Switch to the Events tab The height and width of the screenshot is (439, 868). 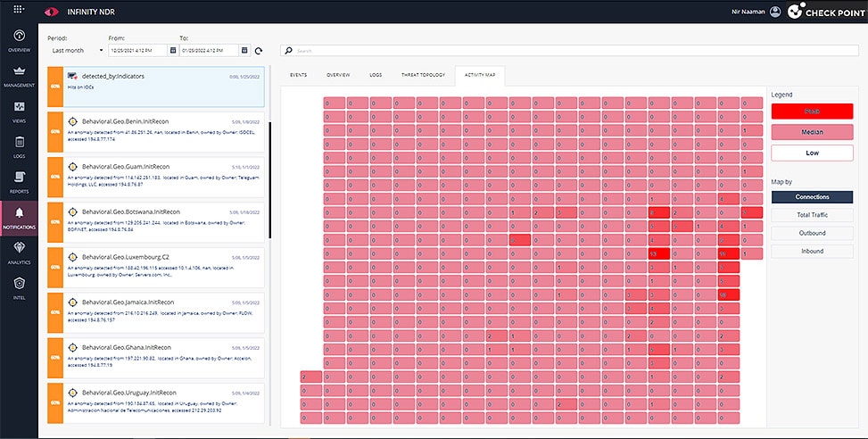pos(298,75)
